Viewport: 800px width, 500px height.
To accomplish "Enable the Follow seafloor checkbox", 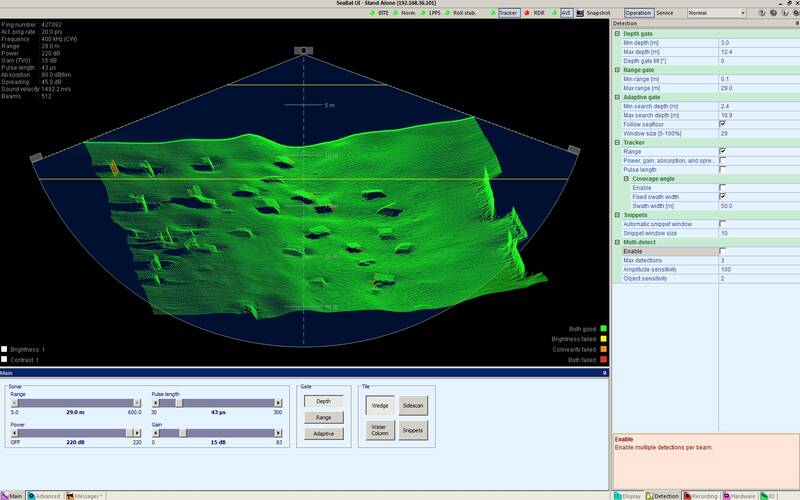I will [722, 124].
